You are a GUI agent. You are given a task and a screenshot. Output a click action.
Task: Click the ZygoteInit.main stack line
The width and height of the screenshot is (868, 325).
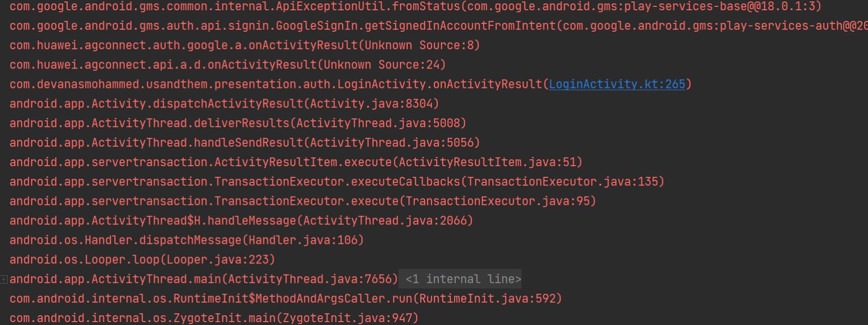[x=213, y=318]
